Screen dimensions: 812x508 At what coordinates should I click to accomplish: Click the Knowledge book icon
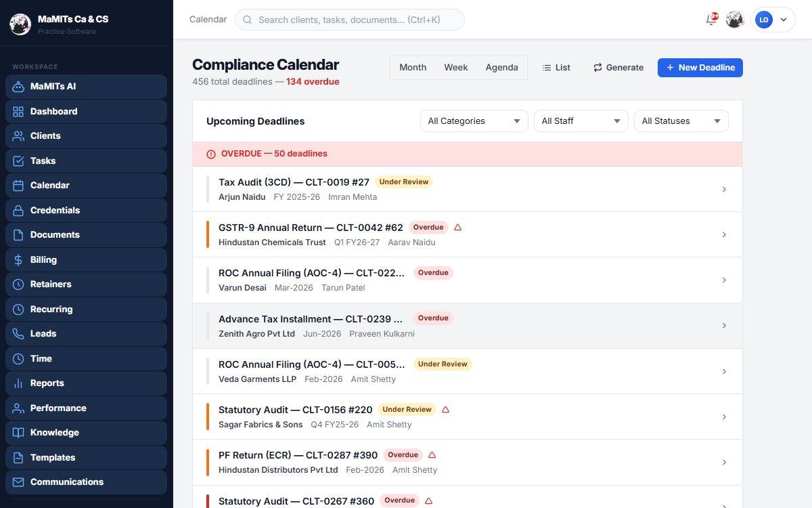click(18, 433)
